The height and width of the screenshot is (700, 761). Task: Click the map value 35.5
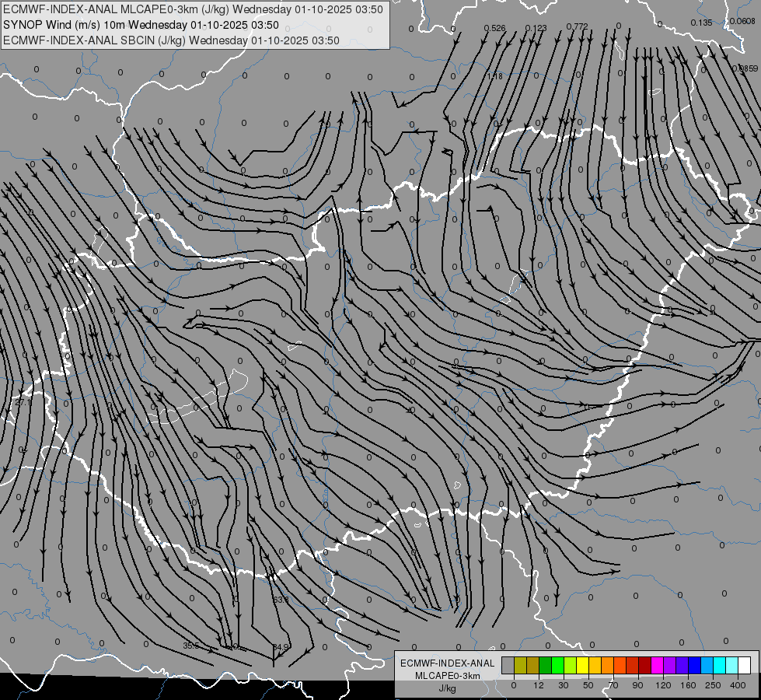(190, 646)
